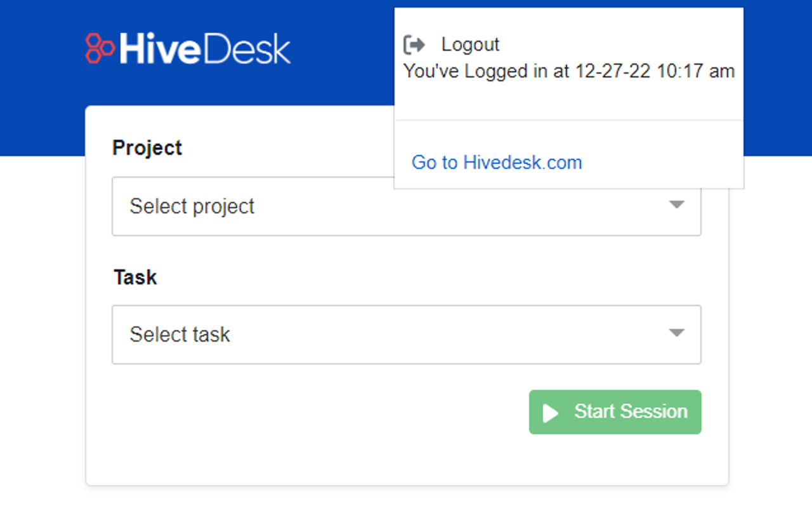The height and width of the screenshot is (508, 812).
Task: Expand the Select task combo box
Action: pyautogui.click(x=406, y=334)
